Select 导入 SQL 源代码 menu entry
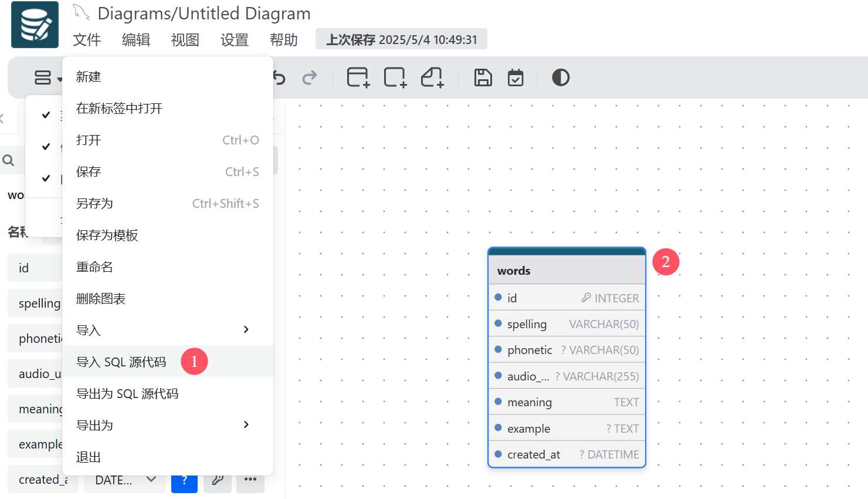The height and width of the screenshot is (499, 868). pos(120,362)
